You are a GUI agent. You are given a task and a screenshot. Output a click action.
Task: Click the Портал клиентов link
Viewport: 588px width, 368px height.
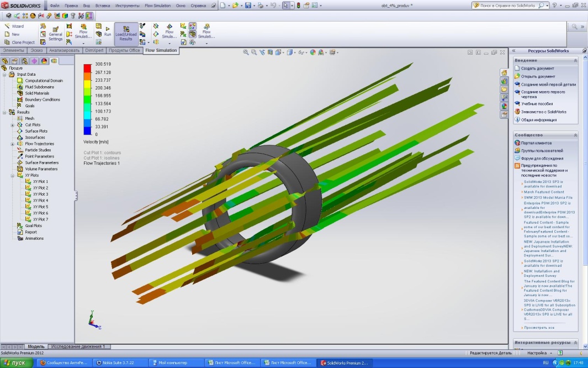[536, 143]
